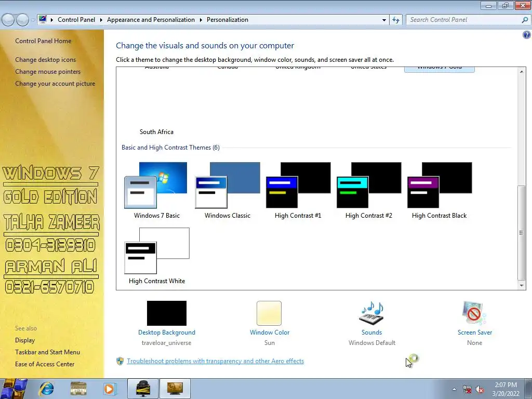The height and width of the screenshot is (399, 532).
Task: Select the Windows 7 Gold theme label
Action: (440, 68)
